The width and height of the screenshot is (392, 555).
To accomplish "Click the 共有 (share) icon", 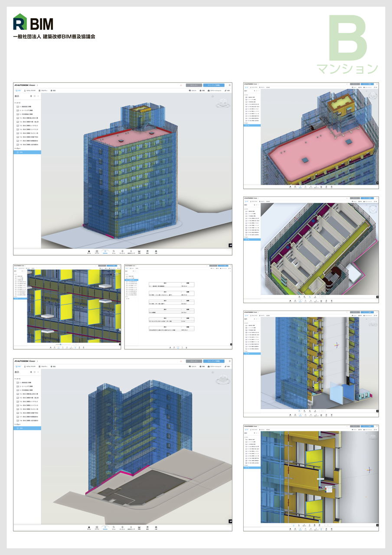I will pyautogui.click(x=226, y=91).
